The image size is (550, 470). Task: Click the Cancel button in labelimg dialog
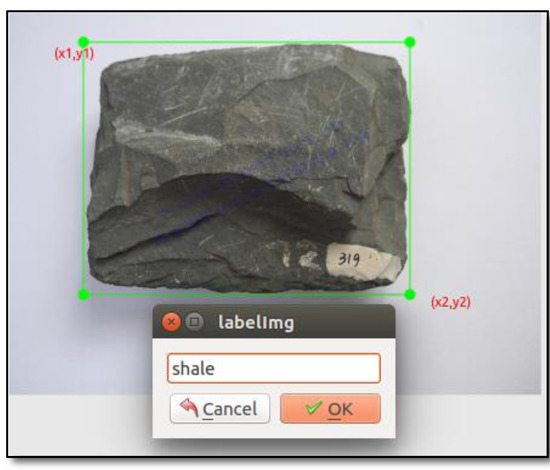point(220,409)
